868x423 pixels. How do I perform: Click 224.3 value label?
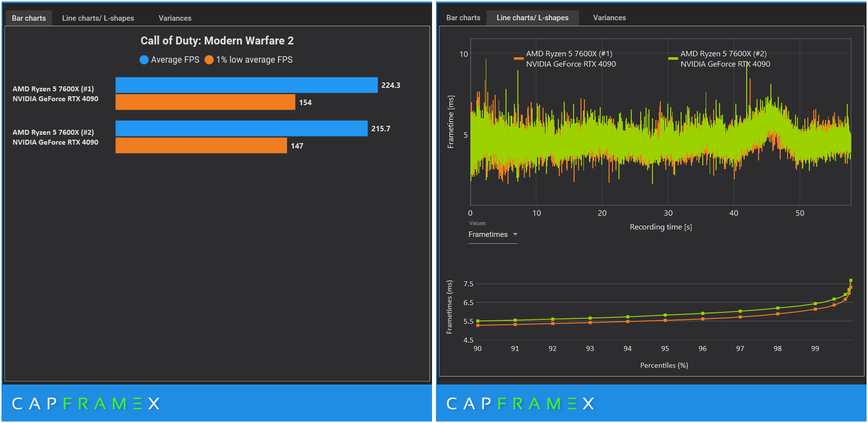point(391,85)
